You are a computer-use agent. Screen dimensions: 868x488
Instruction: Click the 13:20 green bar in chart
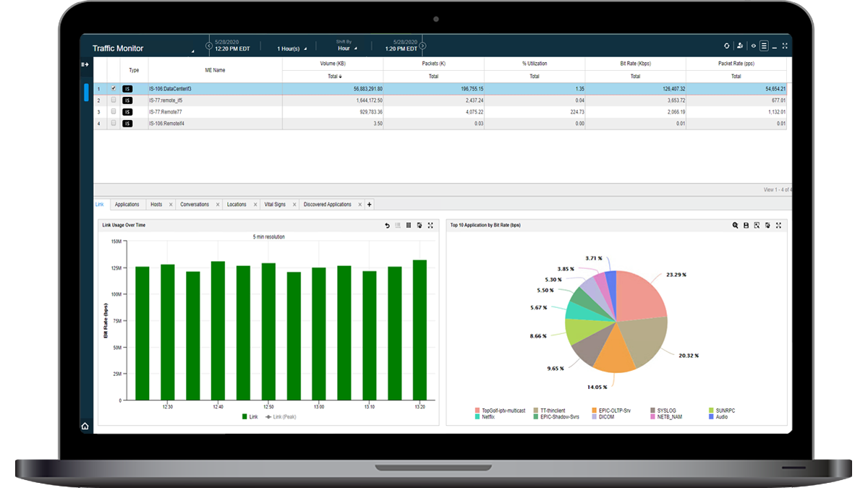pos(420,330)
